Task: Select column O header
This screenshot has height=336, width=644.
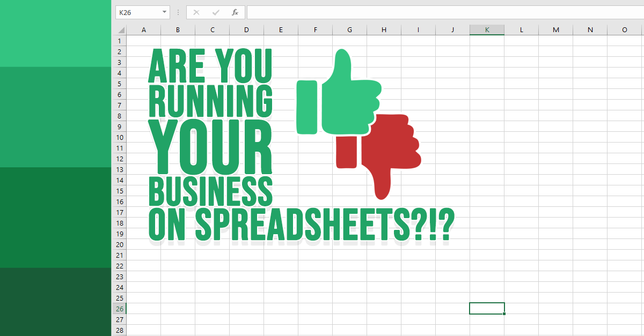Action: pyautogui.click(x=624, y=30)
